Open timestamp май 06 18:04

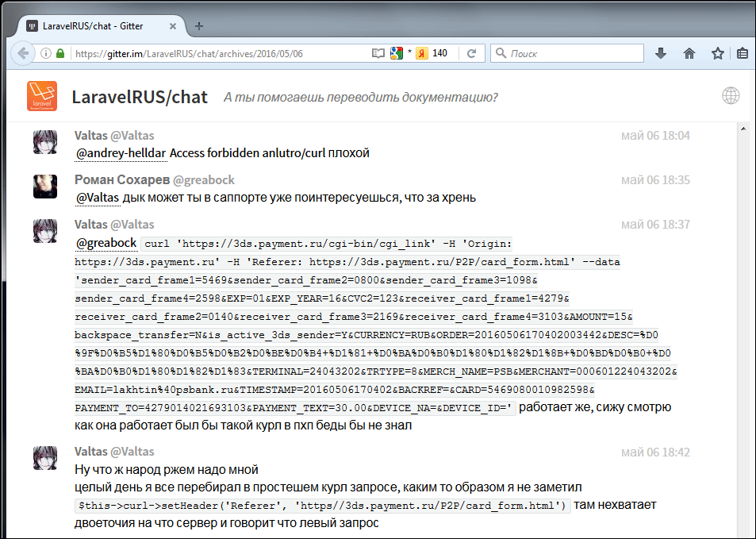click(655, 136)
